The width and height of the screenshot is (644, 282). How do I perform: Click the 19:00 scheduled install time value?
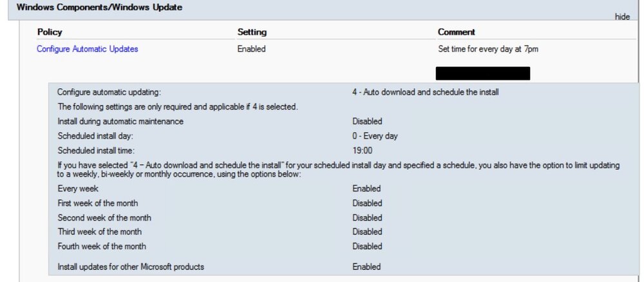[x=362, y=151]
